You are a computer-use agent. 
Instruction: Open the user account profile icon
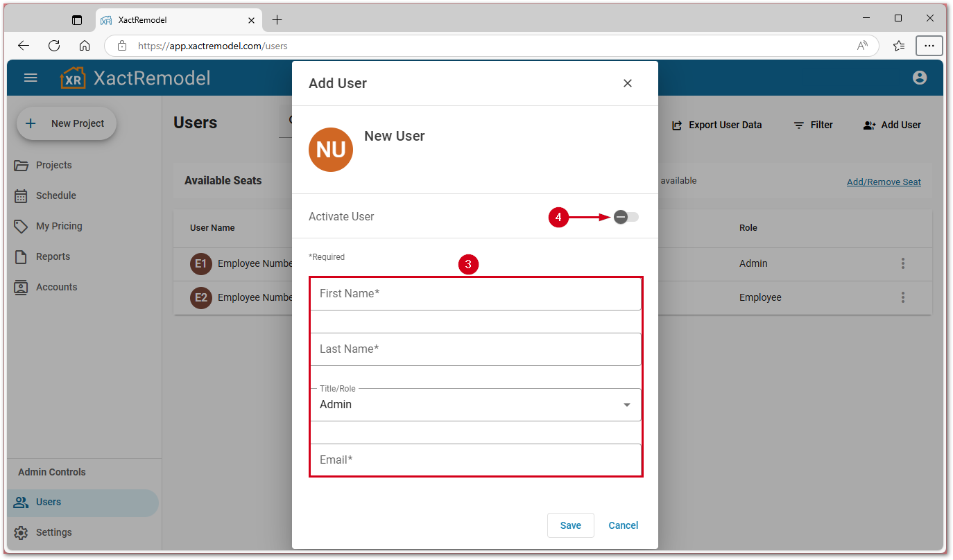(920, 78)
